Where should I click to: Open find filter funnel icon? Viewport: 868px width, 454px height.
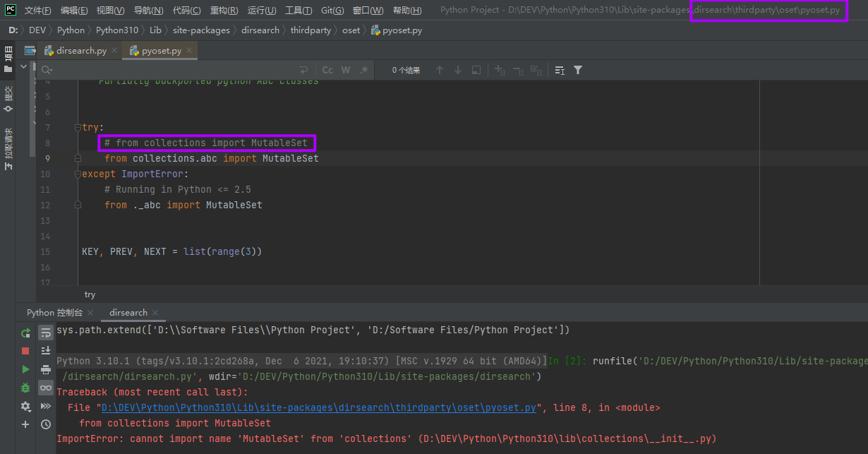(x=578, y=70)
